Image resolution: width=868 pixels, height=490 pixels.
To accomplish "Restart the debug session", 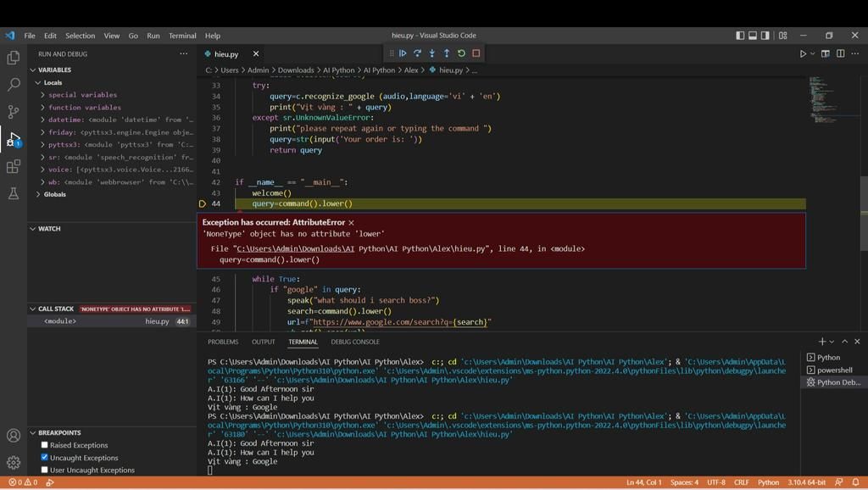I will pyautogui.click(x=461, y=53).
